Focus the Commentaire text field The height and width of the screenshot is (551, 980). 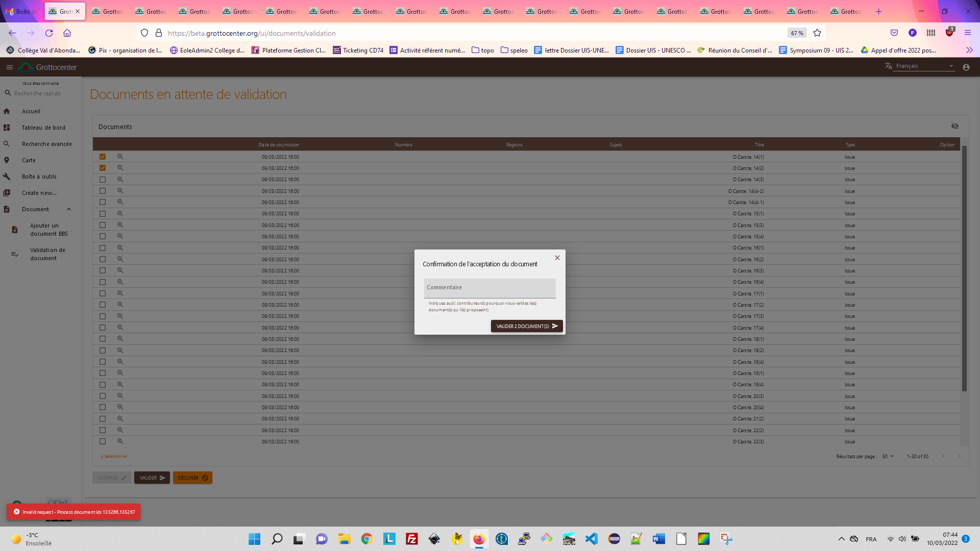point(489,288)
